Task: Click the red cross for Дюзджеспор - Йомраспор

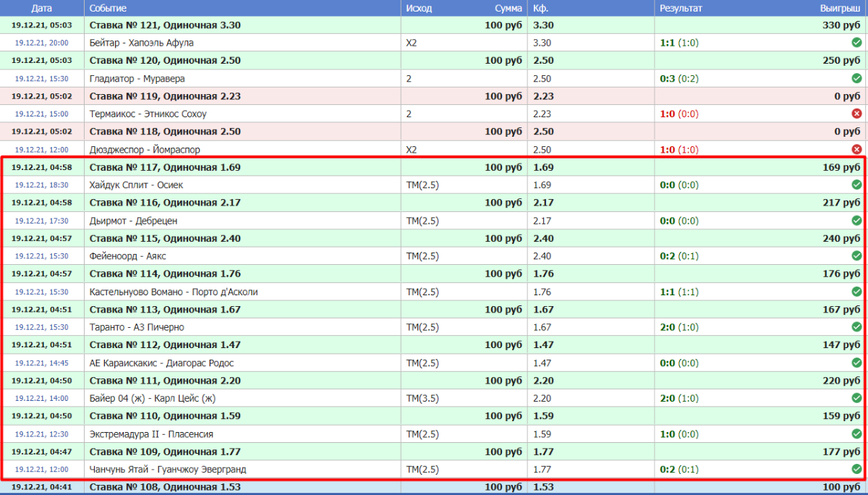Action: (856, 150)
